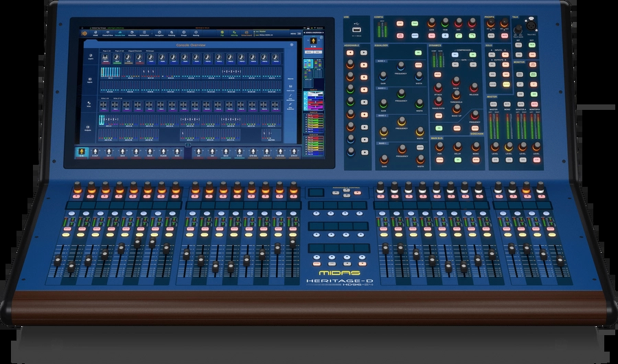618x364 pixels.
Task: Switch to the Flipped Channels tab
Action: click(x=135, y=51)
